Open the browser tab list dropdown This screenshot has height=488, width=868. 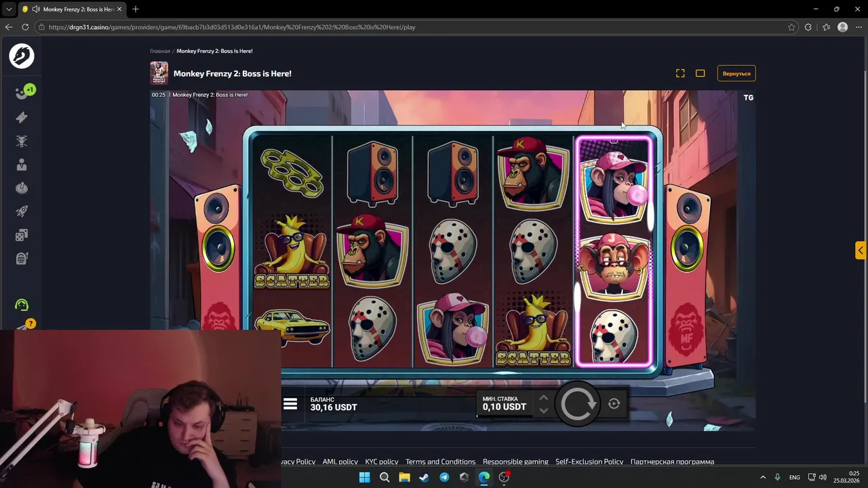click(x=9, y=9)
